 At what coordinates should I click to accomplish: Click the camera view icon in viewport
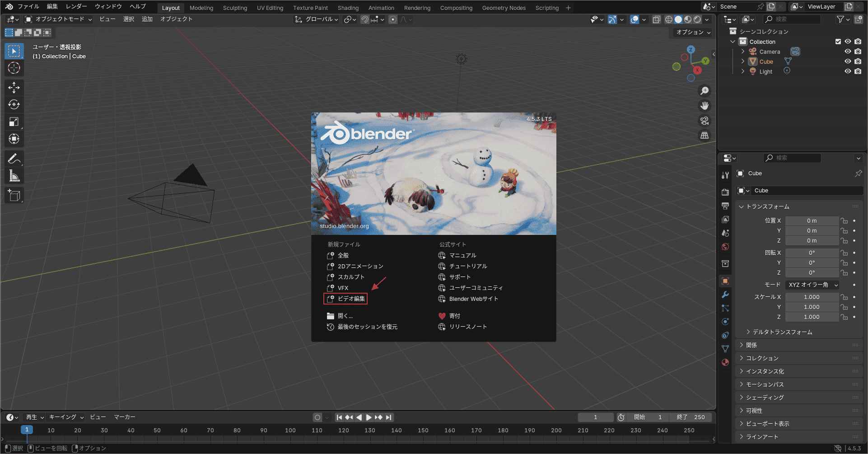coord(704,121)
